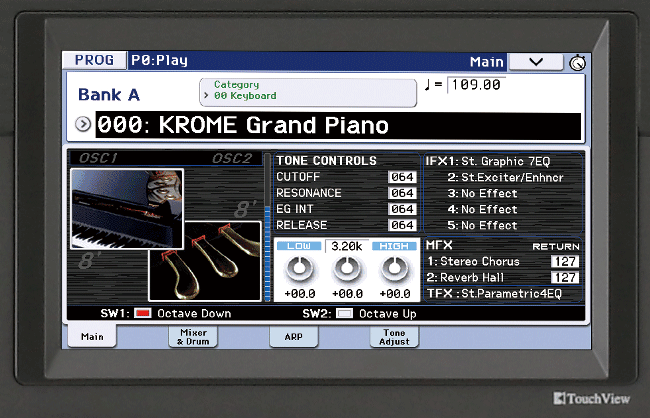
Task: Select the CUTOFF value 064
Action: click(402, 177)
